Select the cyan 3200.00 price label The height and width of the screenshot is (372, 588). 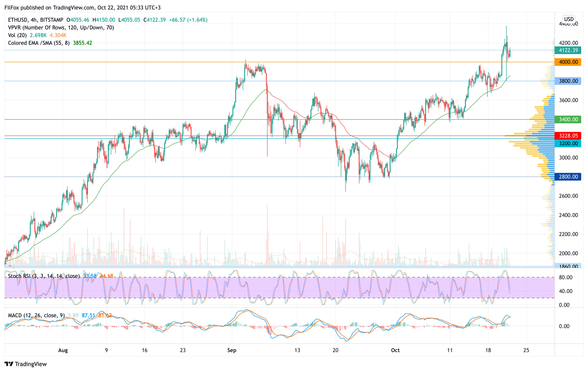pyautogui.click(x=568, y=143)
